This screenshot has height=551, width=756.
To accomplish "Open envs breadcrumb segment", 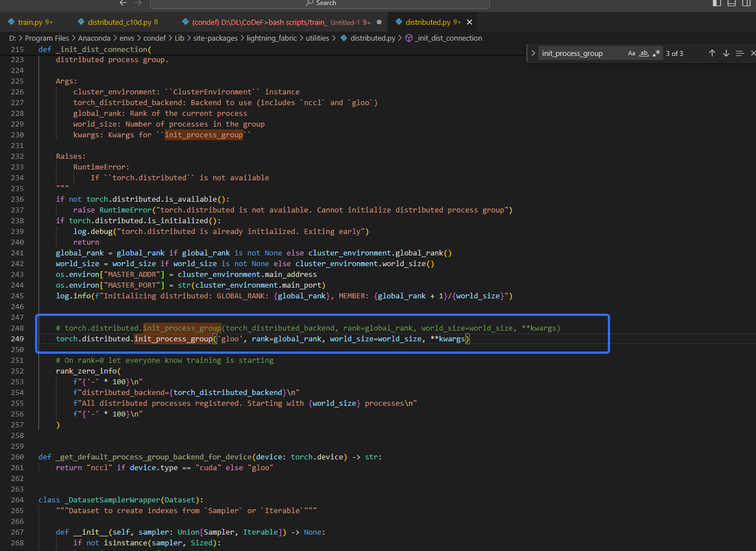I will pyautogui.click(x=127, y=38).
